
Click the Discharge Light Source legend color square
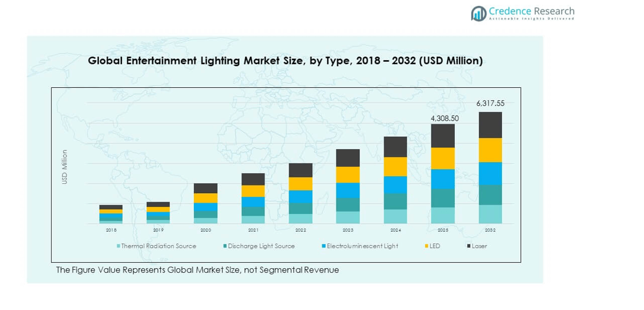coord(224,246)
